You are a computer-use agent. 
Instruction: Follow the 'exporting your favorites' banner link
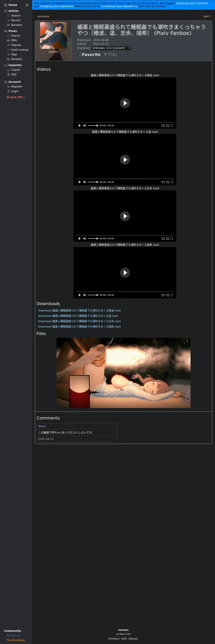tap(192, 3)
